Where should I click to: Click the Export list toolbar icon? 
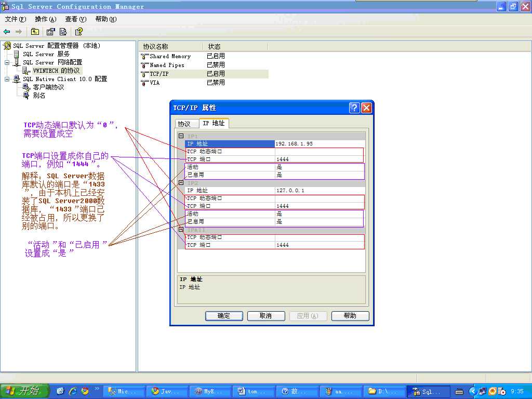[x=63, y=32]
